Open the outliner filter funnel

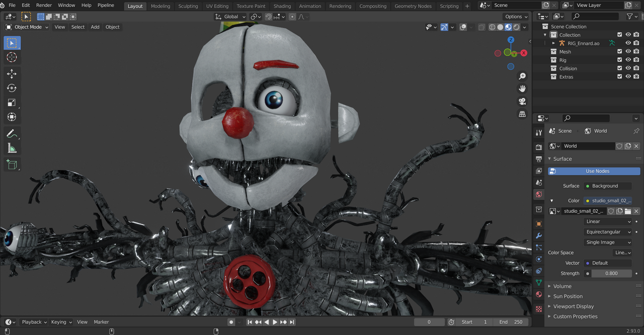click(x=629, y=17)
